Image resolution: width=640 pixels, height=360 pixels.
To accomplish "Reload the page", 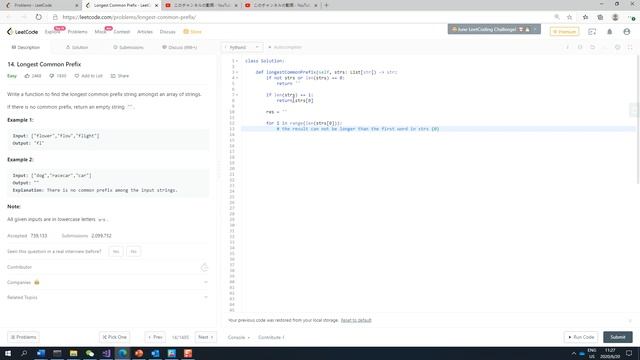I will pyautogui.click(x=38, y=17).
